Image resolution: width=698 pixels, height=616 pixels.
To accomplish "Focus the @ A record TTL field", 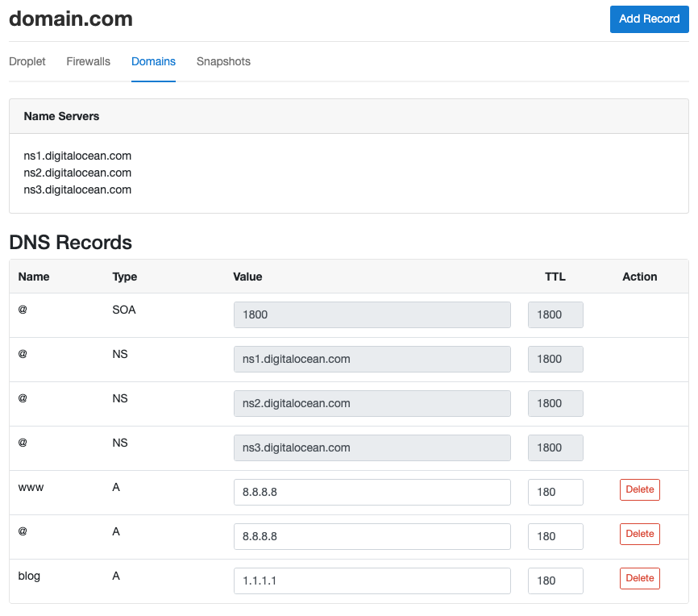I will pos(555,536).
